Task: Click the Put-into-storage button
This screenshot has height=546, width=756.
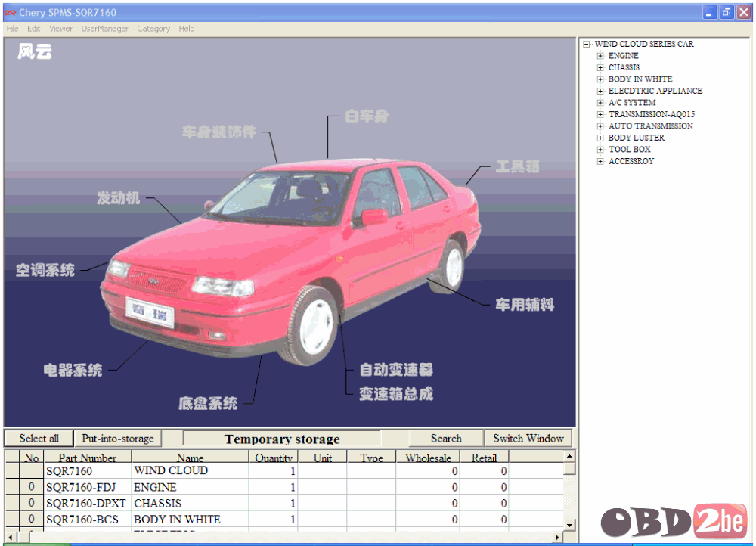Action: click(118, 439)
